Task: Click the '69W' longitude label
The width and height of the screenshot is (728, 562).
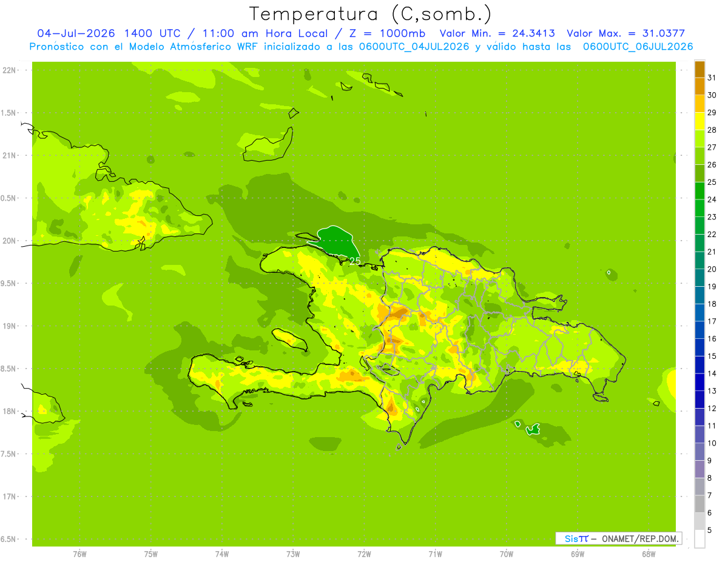Action: pos(578,554)
